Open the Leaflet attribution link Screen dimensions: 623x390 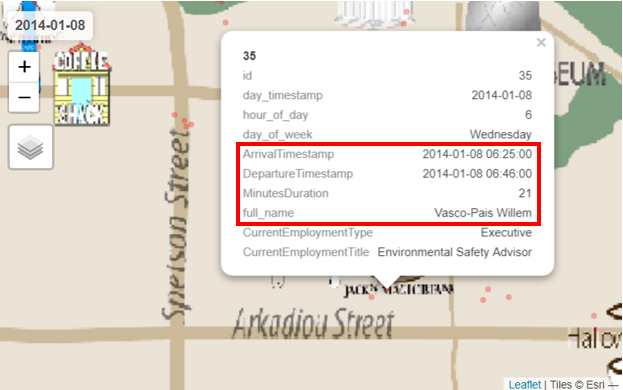[x=524, y=384]
